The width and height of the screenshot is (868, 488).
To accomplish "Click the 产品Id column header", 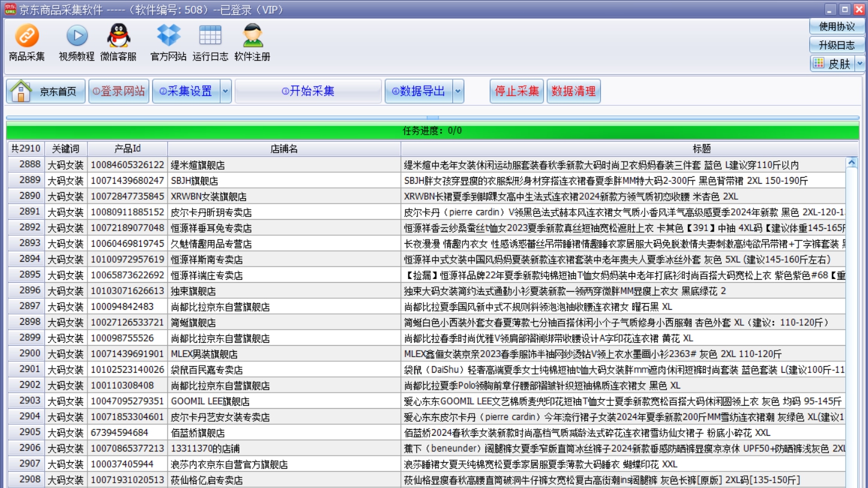I will coord(127,149).
